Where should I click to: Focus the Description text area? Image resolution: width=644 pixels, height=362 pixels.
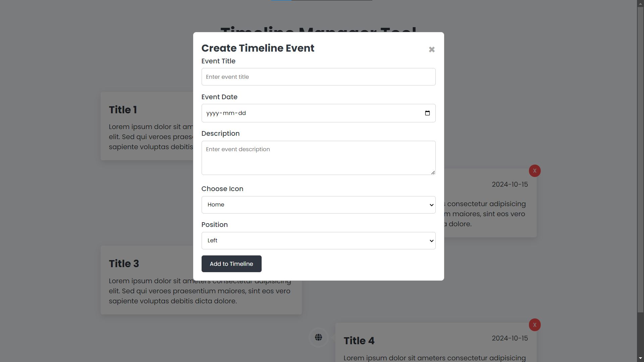(x=318, y=158)
